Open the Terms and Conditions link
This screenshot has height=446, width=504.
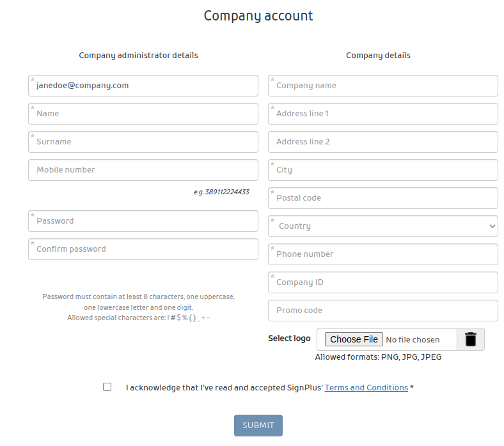(x=366, y=388)
